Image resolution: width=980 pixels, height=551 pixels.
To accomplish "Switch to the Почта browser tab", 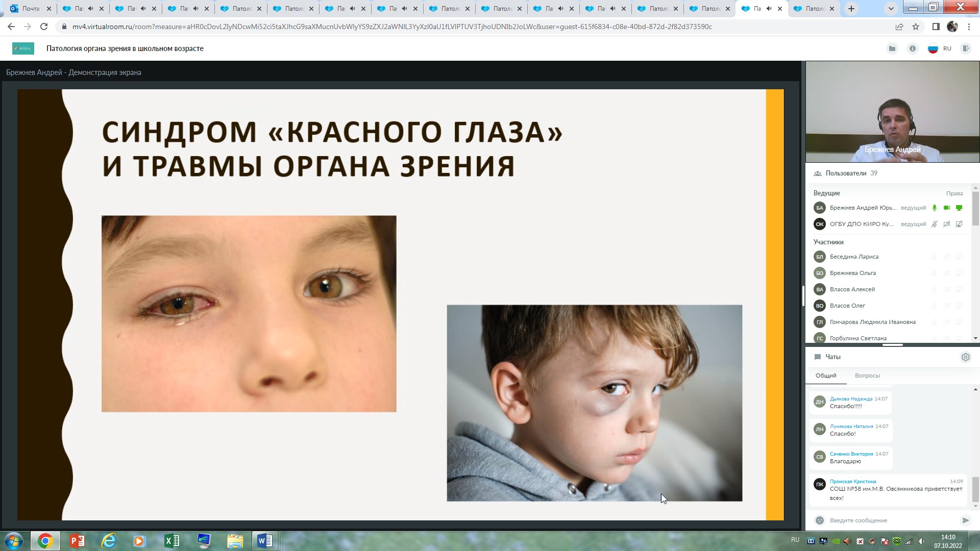I will click(31, 9).
